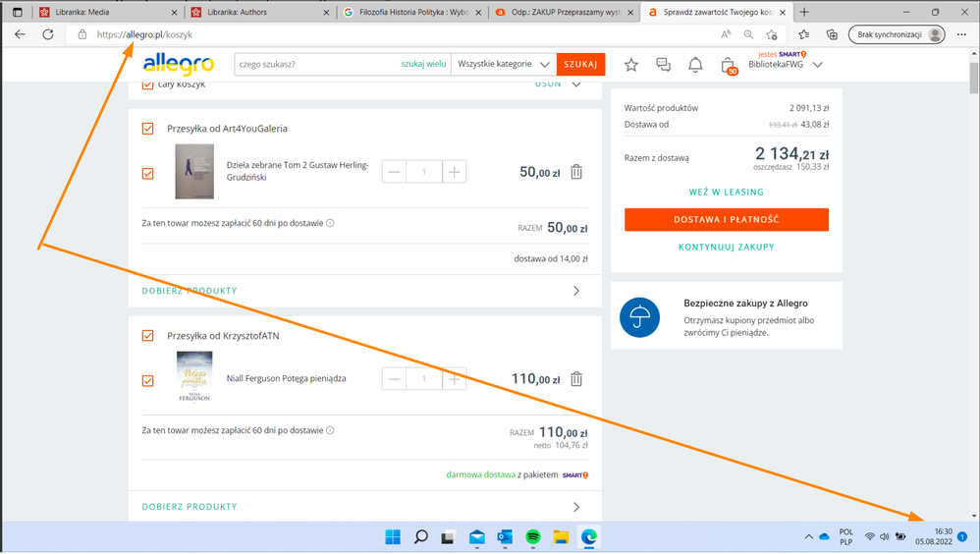Screen dimensions: 980x554
Task: Open the browser collections icon
Action: coord(832,34)
